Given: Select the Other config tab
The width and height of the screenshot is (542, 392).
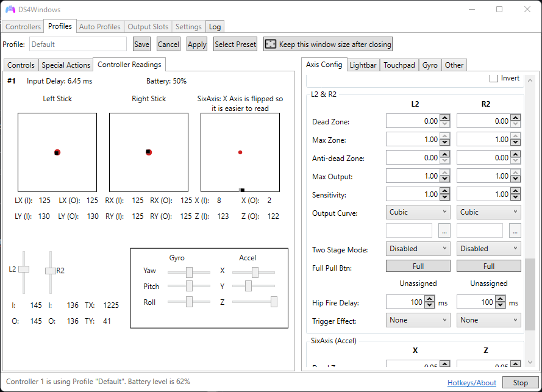Looking at the screenshot, I should pyautogui.click(x=454, y=65).
